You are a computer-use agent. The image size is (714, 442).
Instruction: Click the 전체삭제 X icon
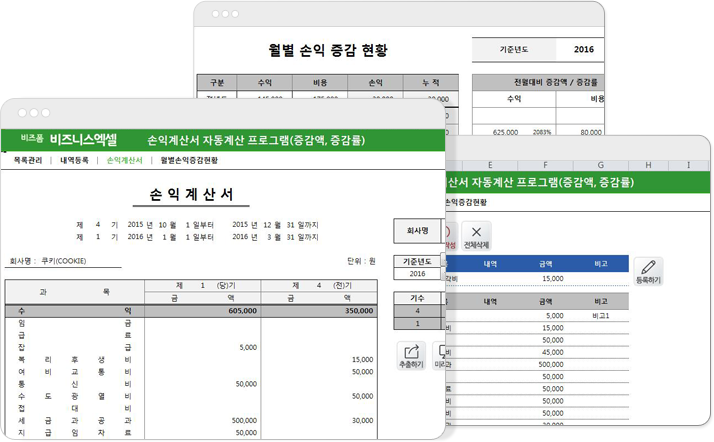coord(476,236)
